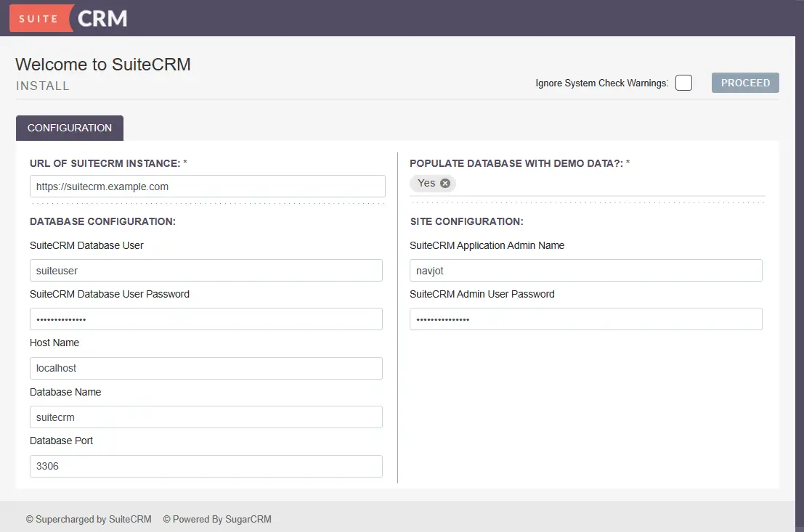Open the Populate Database With Demo Data dropdown
This screenshot has width=804, height=532.
587,184
